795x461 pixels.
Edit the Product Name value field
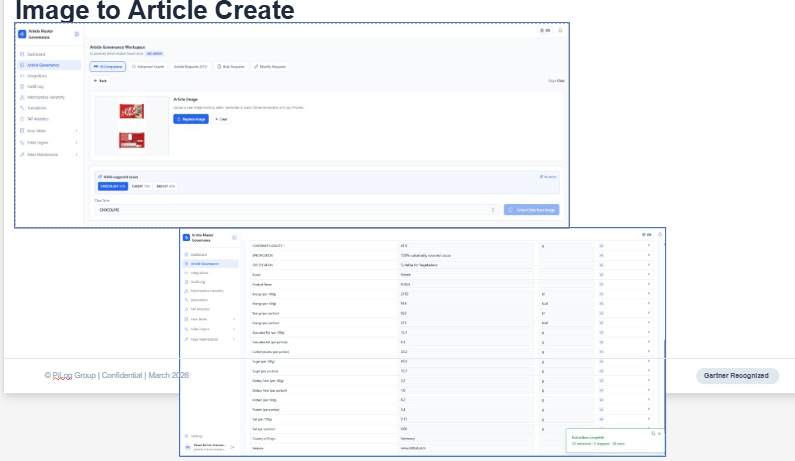(x=465, y=284)
